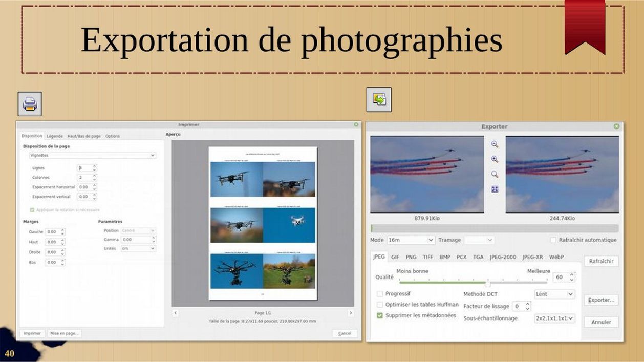Click the Droite margin field
This screenshot has width=644, height=362.
coord(55,252)
